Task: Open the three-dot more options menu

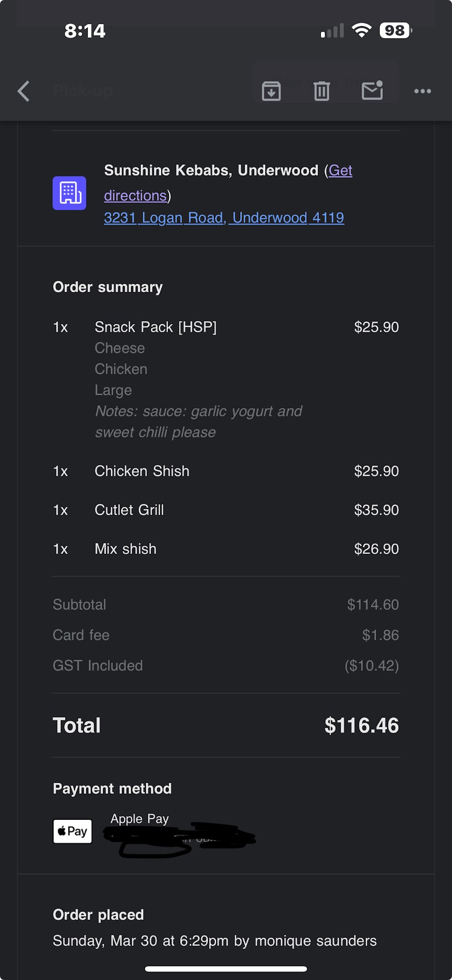Action: click(x=422, y=91)
